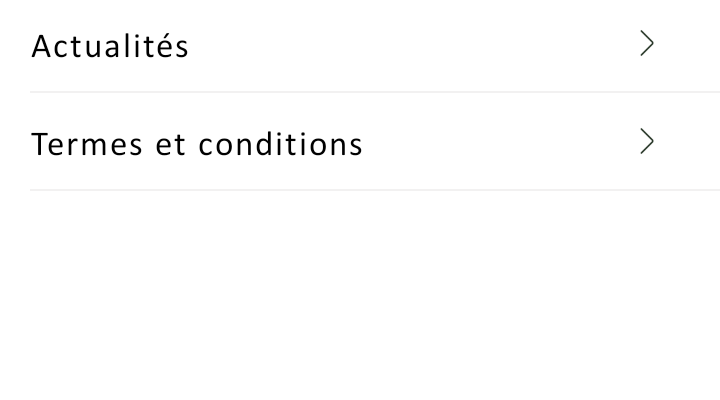Navigate into Actualités using the chevron icon

[x=647, y=44]
